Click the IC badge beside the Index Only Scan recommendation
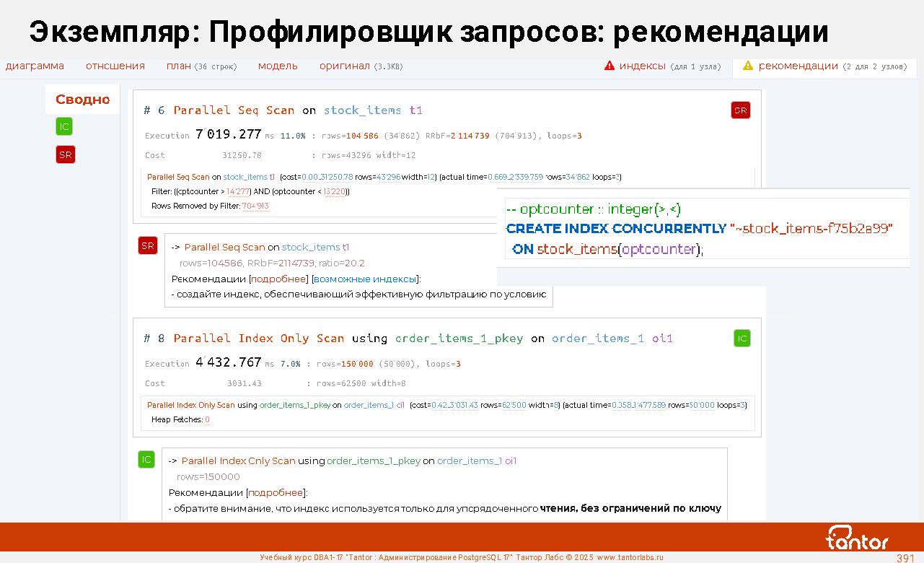Image resolution: width=924 pixels, height=563 pixels. click(x=146, y=459)
